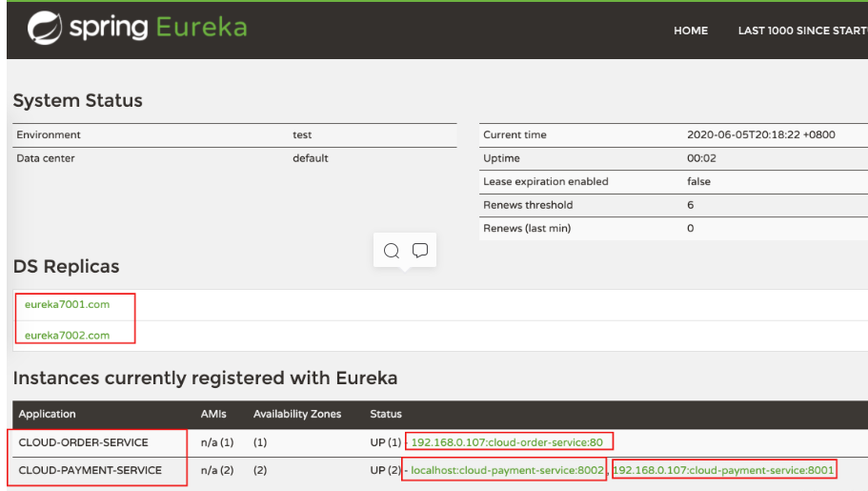
Task: Click the System Status heading
Action: 77,100
